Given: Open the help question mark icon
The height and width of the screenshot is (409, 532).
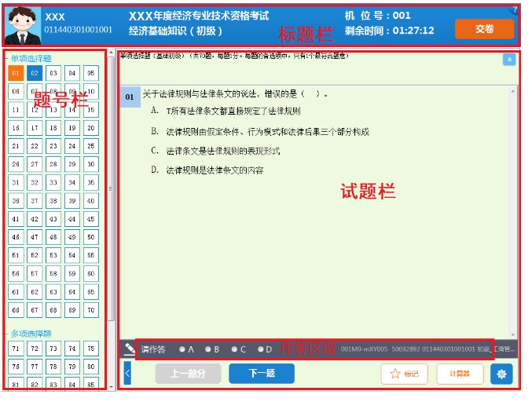Looking at the screenshot, I should pos(515,9).
